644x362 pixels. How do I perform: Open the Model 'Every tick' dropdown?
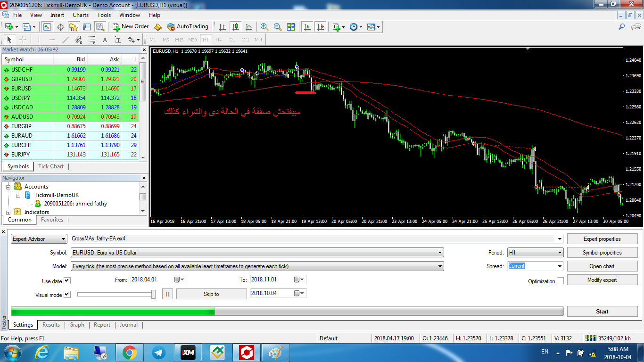257,266
